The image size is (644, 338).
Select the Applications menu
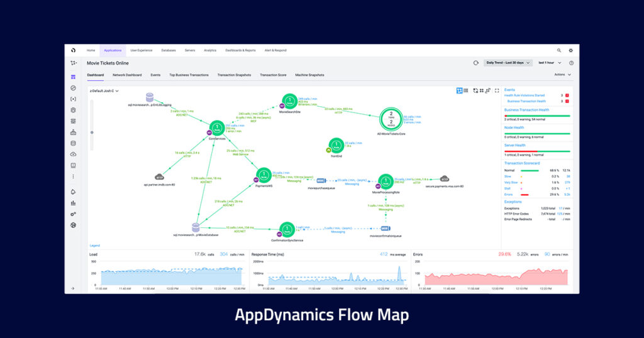click(x=113, y=50)
